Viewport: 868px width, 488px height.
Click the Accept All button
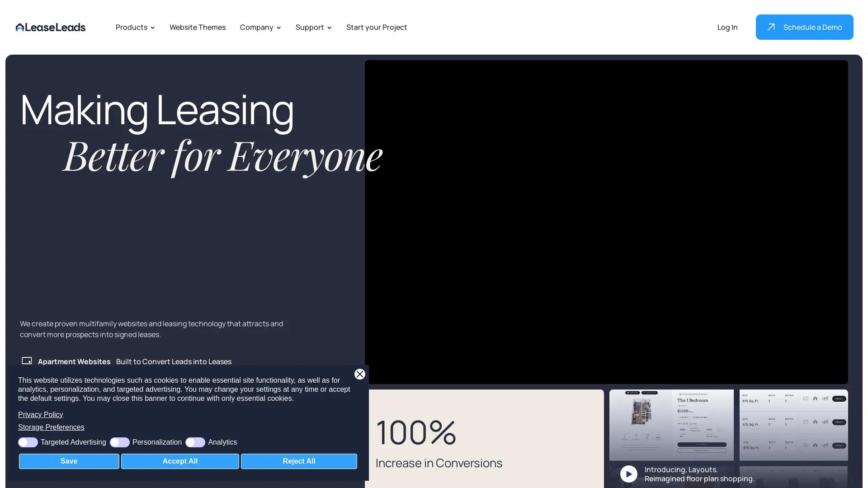pos(180,461)
